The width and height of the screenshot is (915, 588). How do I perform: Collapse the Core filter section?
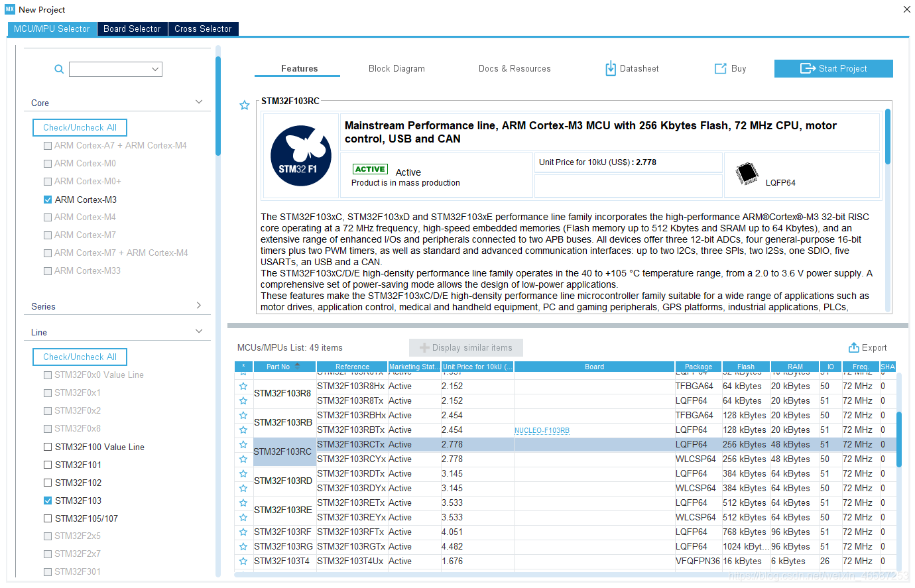[x=199, y=102]
